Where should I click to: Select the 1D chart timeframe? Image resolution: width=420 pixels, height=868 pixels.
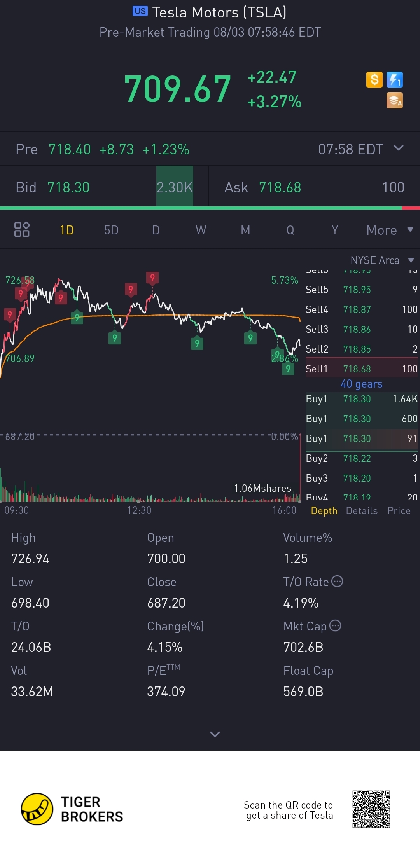67,230
